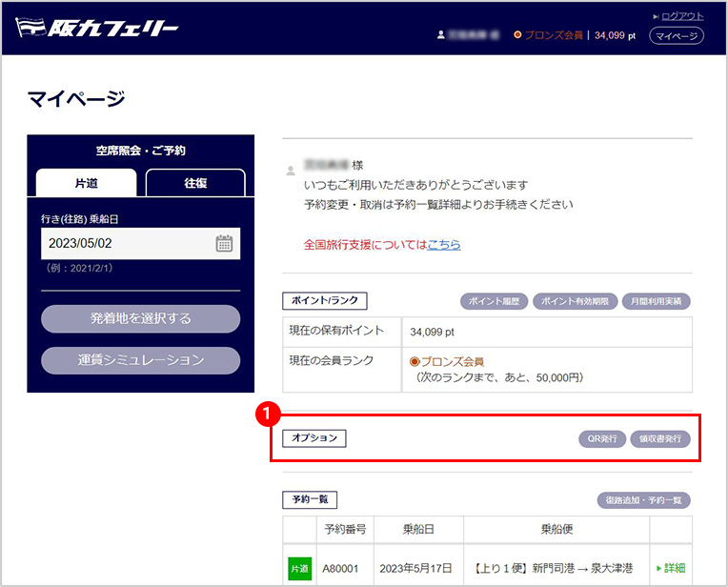Select the 片道 one-way tab
Viewport: 728px width, 587px height.
(x=86, y=183)
